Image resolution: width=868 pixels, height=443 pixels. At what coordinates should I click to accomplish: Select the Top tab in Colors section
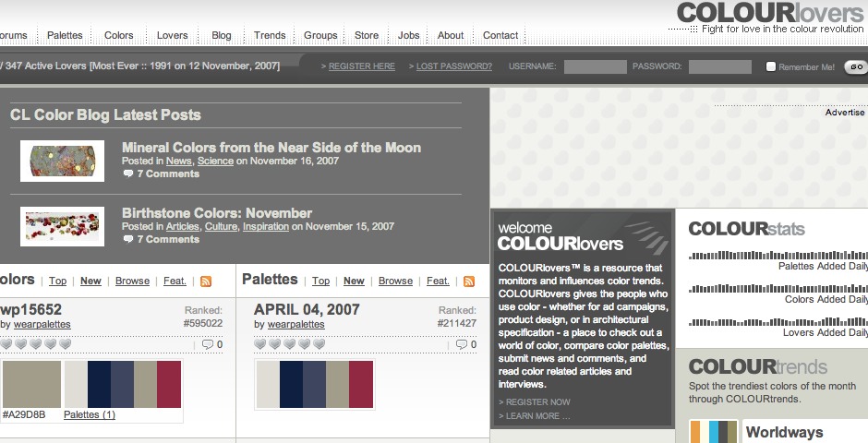click(57, 281)
